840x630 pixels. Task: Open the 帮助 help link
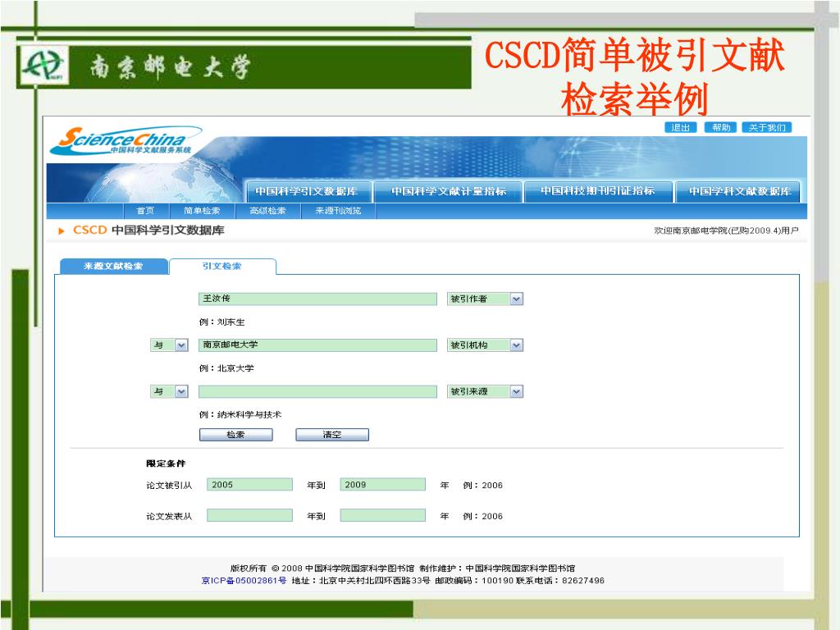721,127
